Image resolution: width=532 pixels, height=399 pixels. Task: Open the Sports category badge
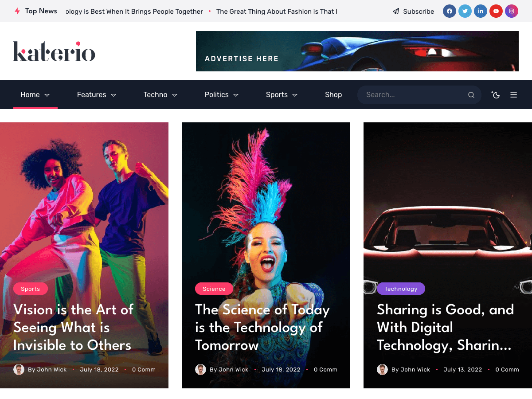coord(31,289)
